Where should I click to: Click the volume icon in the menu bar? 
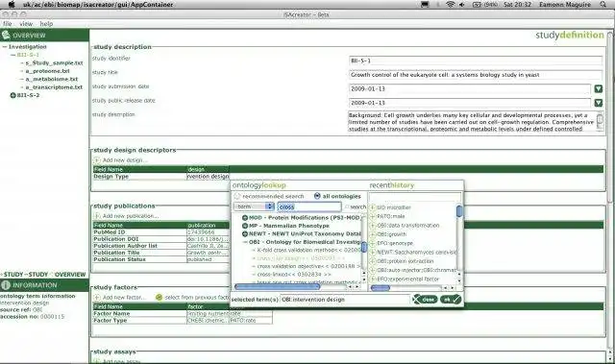click(x=462, y=4)
